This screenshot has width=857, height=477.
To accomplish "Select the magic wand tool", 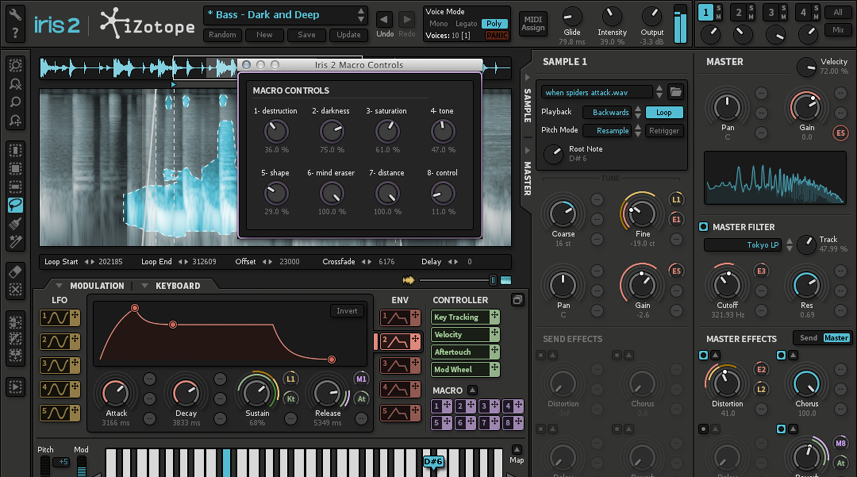I will click(15, 241).
